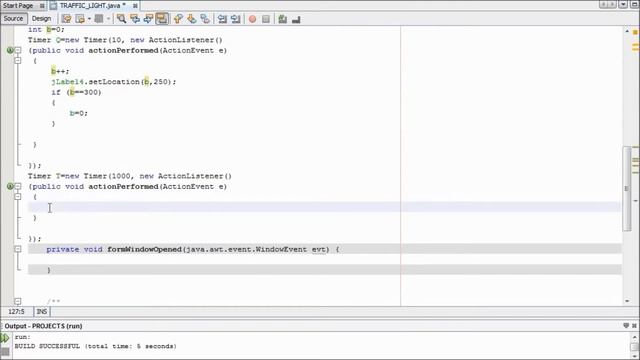Click Shift Line Right icon
This screenshot has width=640, height=360.
click(236, 19)
